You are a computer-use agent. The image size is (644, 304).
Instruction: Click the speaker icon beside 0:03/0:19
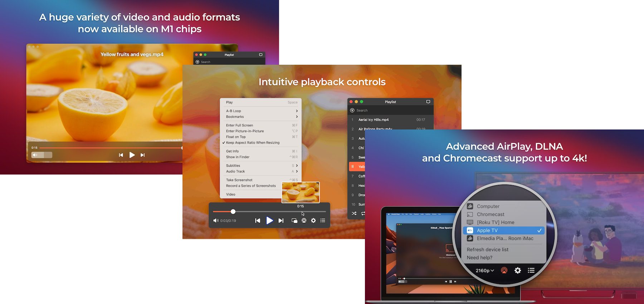click(216, 221)
